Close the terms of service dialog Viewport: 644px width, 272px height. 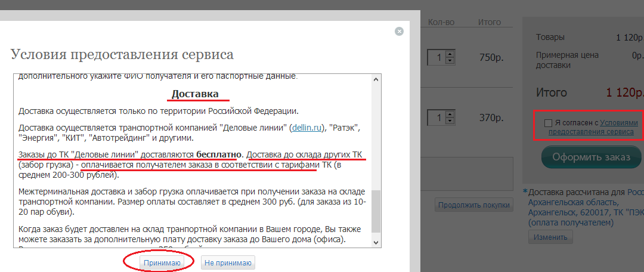[399, 31]
